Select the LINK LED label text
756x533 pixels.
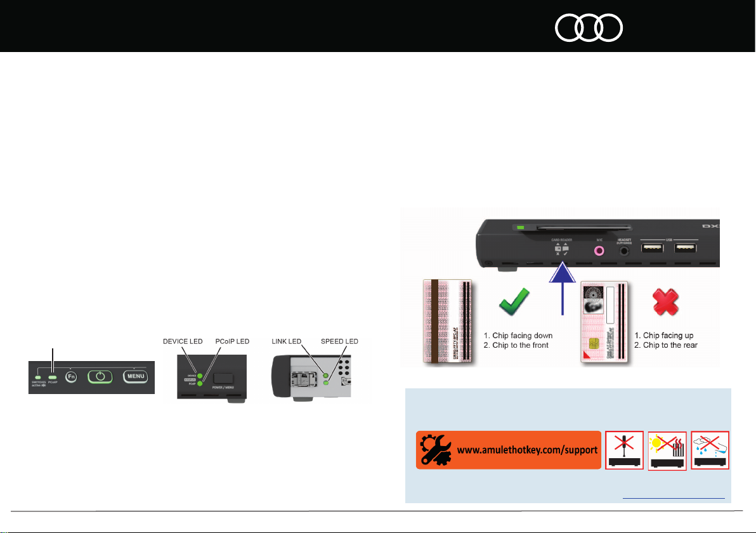tap(287, 341)
